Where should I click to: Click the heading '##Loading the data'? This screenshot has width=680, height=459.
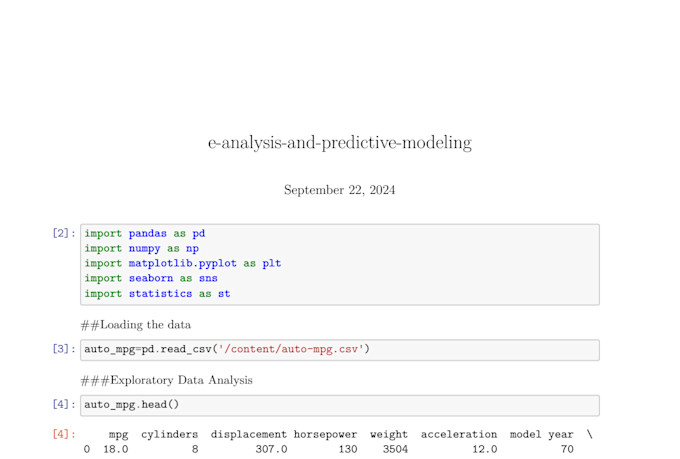[136, 325]
